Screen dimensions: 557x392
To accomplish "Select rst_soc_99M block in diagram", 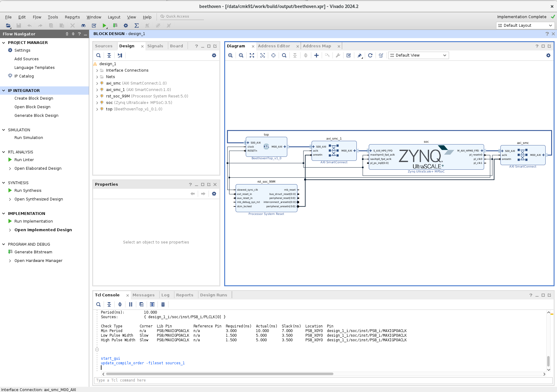I will 266,198.
